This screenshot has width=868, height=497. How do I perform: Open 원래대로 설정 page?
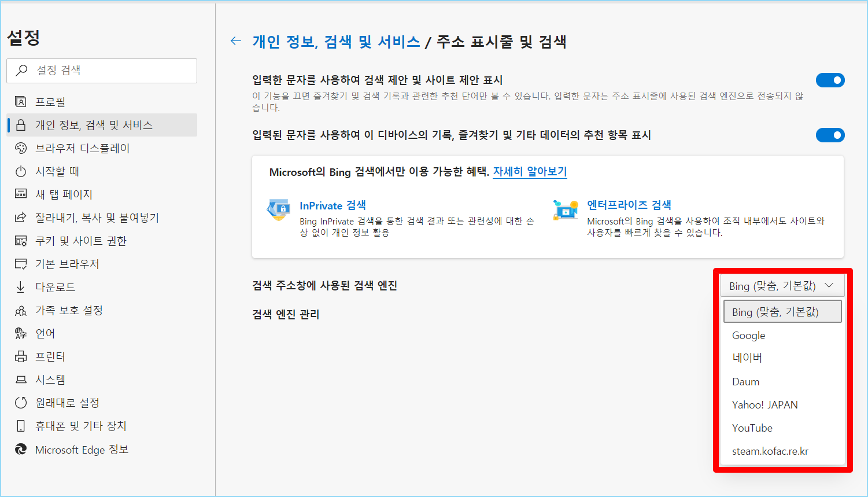tap(102, 403)
